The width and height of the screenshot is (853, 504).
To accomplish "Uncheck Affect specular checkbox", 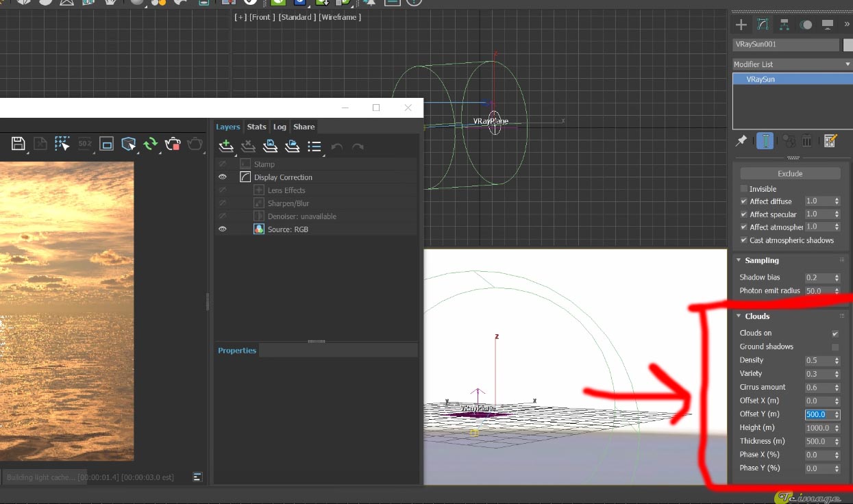I will [x=744, y=214].
